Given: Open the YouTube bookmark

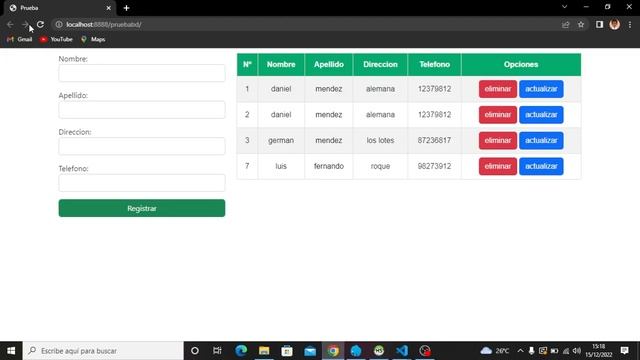Looking at the screenshot, I should 56,39.
